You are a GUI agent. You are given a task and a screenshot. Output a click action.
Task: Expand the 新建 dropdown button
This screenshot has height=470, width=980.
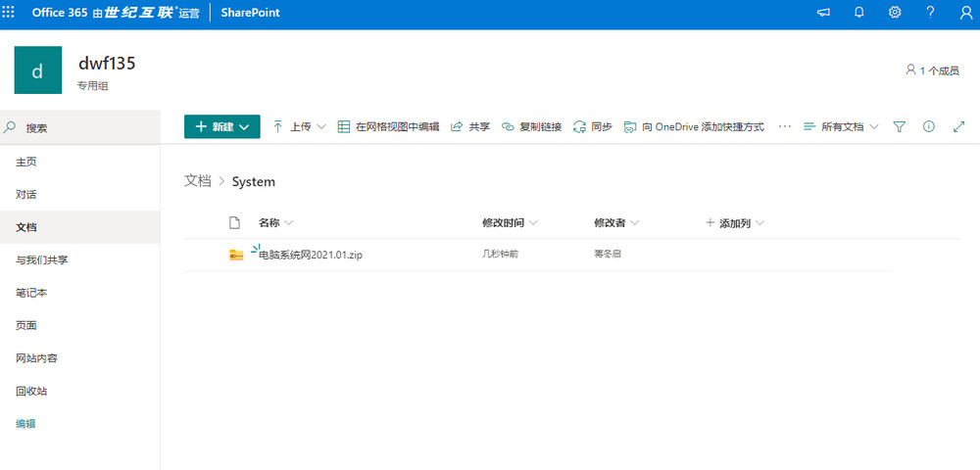(x=221, y=126)
